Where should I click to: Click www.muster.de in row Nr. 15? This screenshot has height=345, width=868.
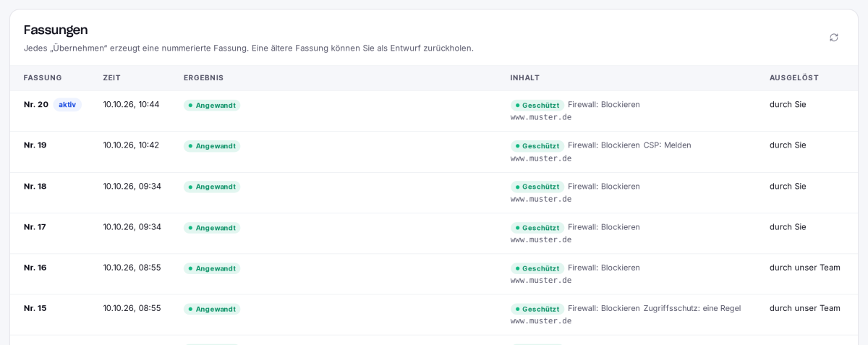tap(541, 320)
